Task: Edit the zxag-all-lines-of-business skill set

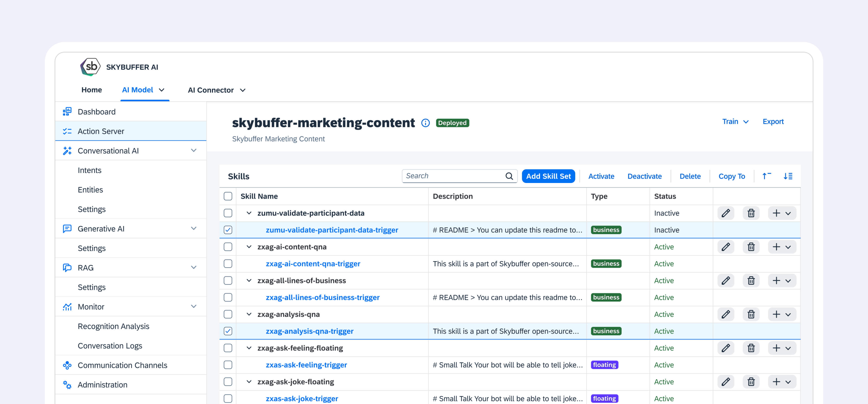Action: 725,280
